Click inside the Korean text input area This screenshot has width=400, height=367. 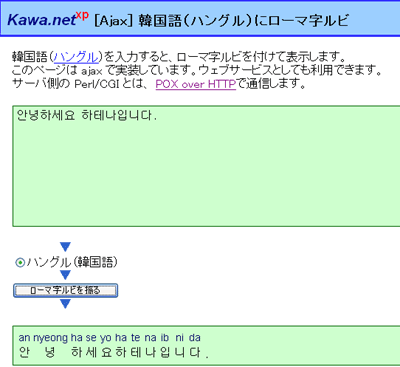[206, 166]
